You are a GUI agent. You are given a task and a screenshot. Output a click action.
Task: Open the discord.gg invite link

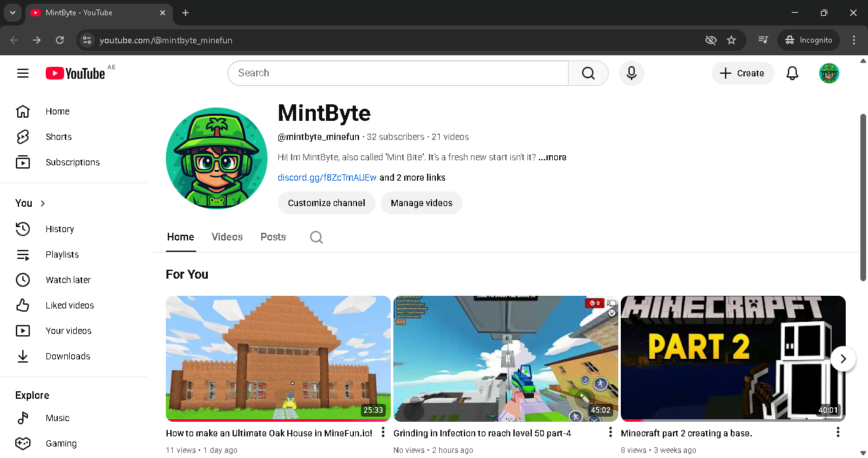click(x=327, y=177)
